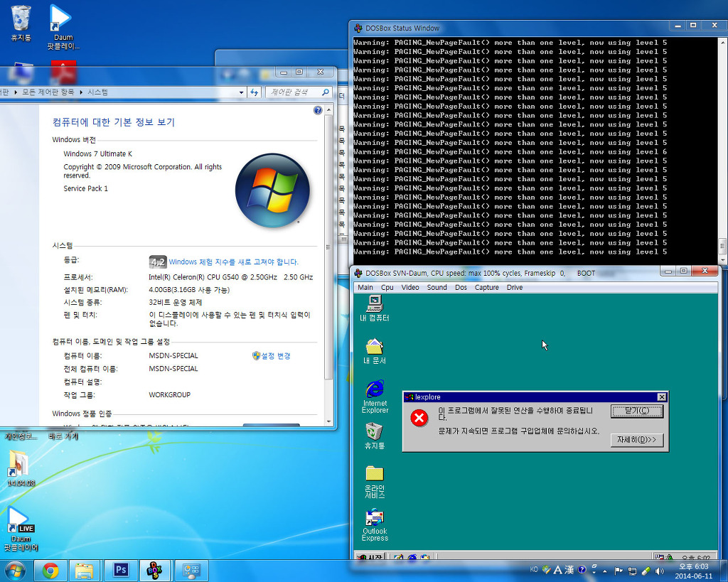Open the Cpu menu in DOSBox
The image size is (728, 582).
387,288
